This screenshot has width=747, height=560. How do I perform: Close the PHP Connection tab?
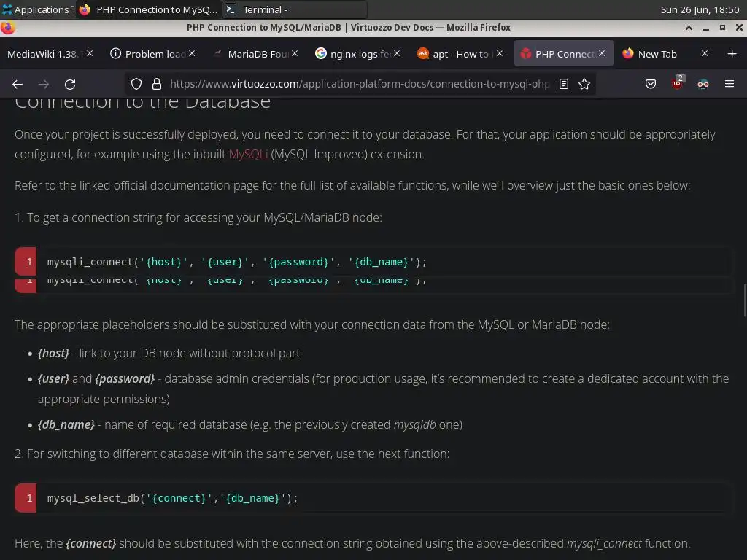coord(602,53)
